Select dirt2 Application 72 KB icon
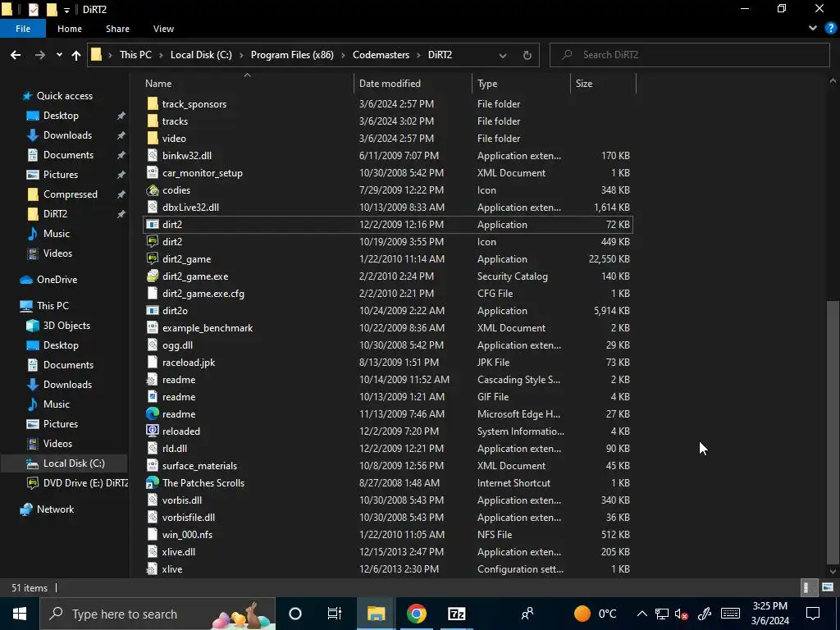840x630 pixels. 153,225
